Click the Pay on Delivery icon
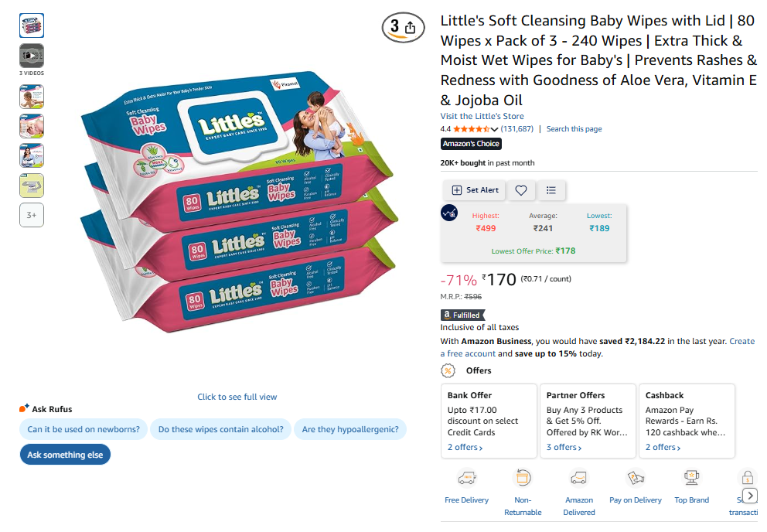Screen dimensions: 767x532 (x=635, y=477)
